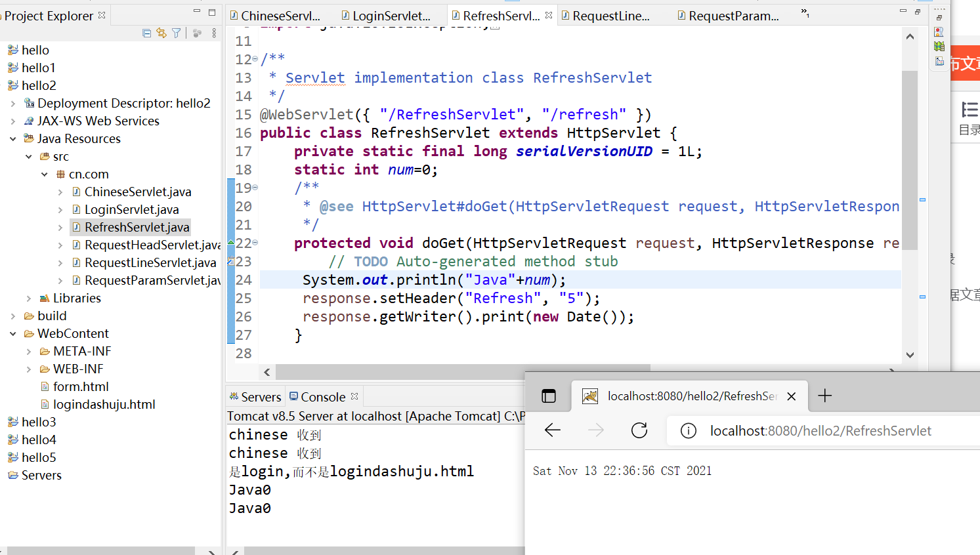This screenshot has width=980, height=555.
Task: Click scroll-up arrow of editor scrollbar
Action: (910, 37)
